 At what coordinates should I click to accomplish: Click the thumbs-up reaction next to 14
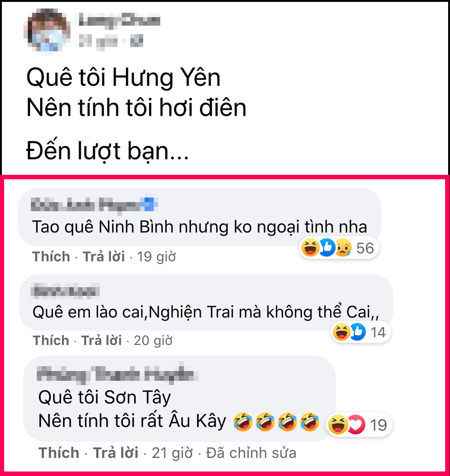pyautogui.click(x=358, y=332)
